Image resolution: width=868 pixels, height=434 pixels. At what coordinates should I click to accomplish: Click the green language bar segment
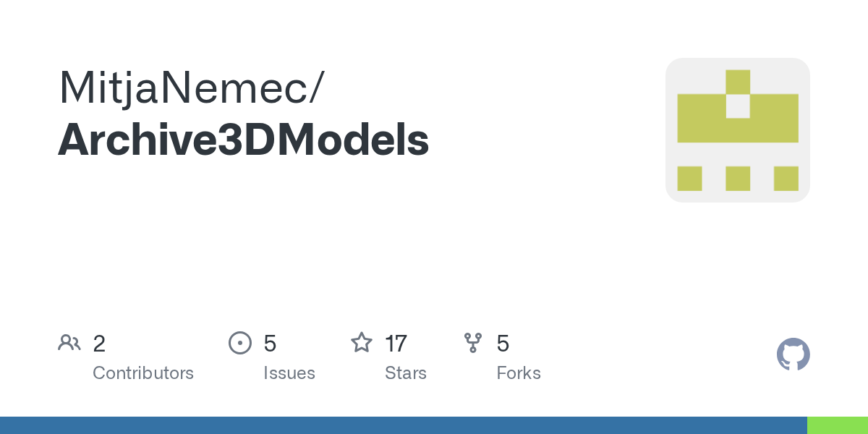(x=838, y=425)
